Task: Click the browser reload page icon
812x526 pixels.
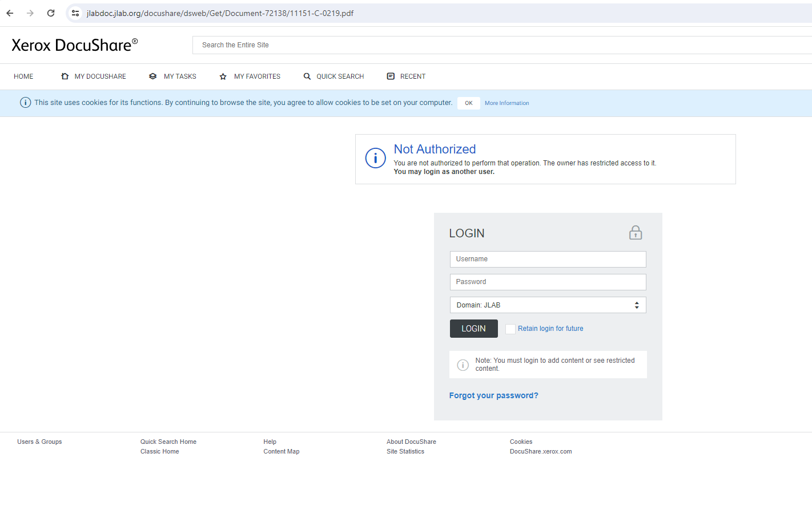Action: click(x=51, y=13)
